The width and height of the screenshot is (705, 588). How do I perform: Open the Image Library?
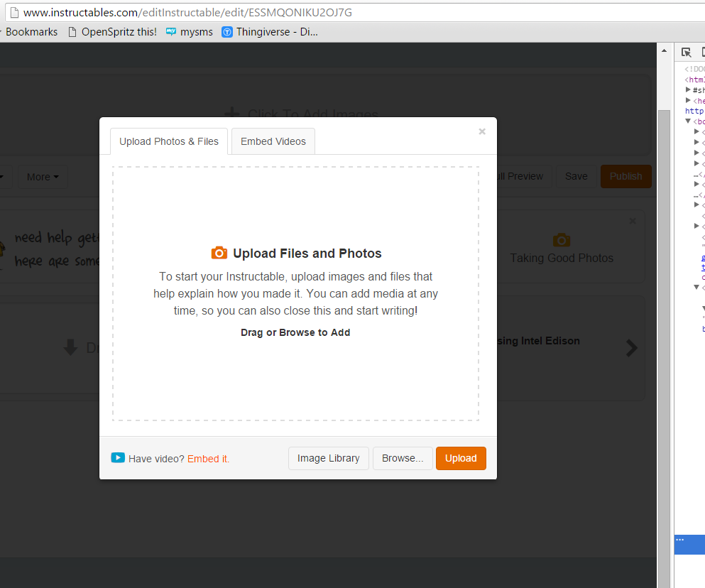tap(328, 458)
